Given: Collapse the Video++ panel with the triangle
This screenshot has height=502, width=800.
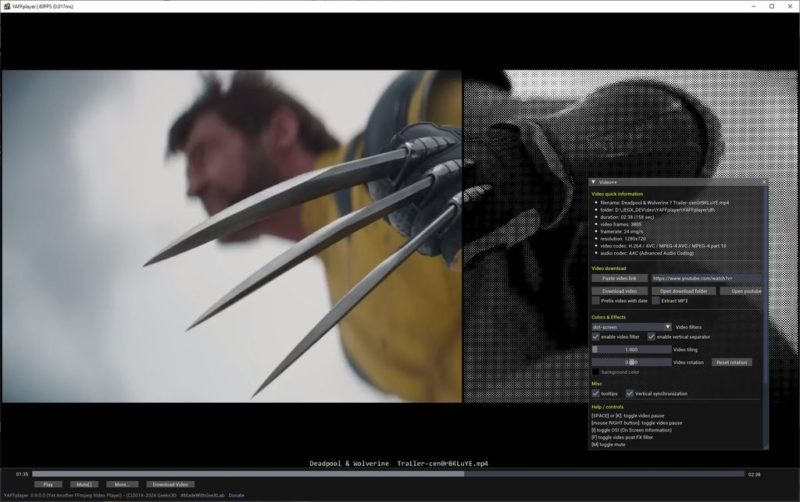Looking at the screenshot, I should pyautogui.click(x=593, y=182).
